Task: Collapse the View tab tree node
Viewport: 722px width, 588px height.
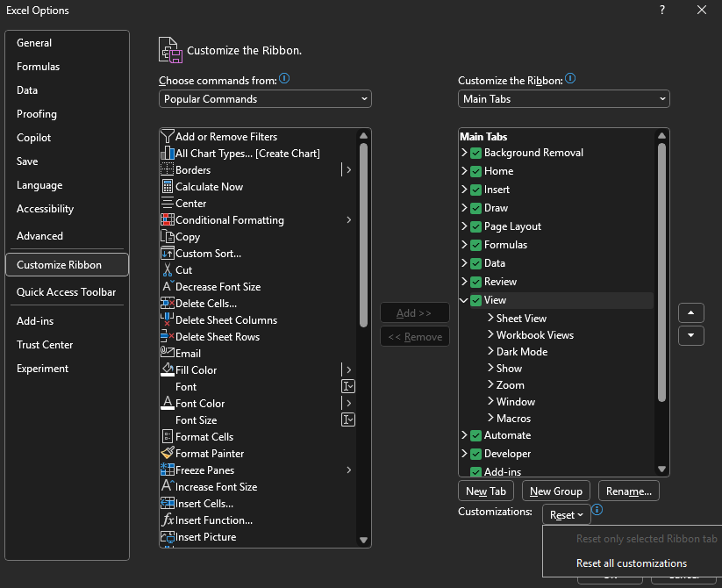Action: 464,300
